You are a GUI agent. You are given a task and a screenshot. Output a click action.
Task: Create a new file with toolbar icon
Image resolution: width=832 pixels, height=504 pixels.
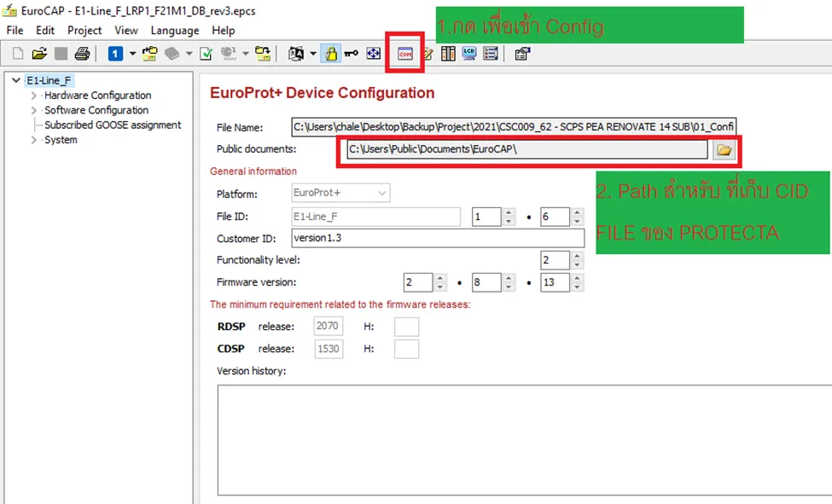[18, 54]
